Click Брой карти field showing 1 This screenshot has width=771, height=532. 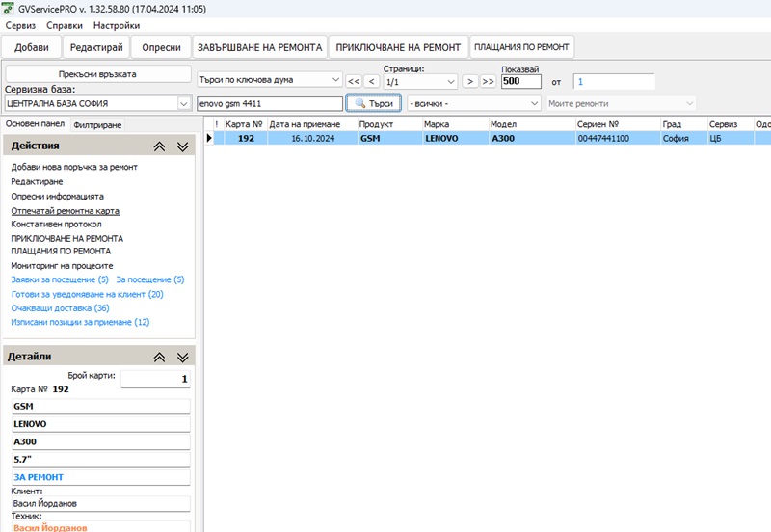tap(155, 379)
